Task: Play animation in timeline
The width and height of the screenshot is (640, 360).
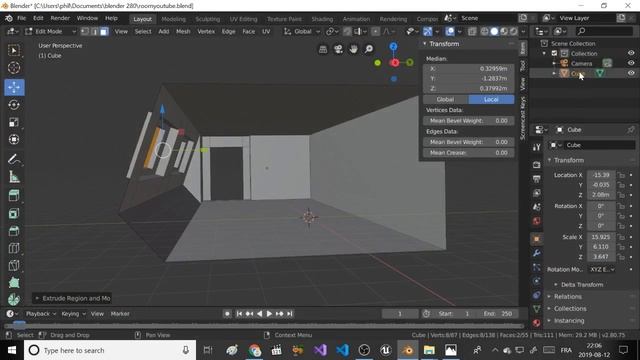Action: [x=269, y=313]
